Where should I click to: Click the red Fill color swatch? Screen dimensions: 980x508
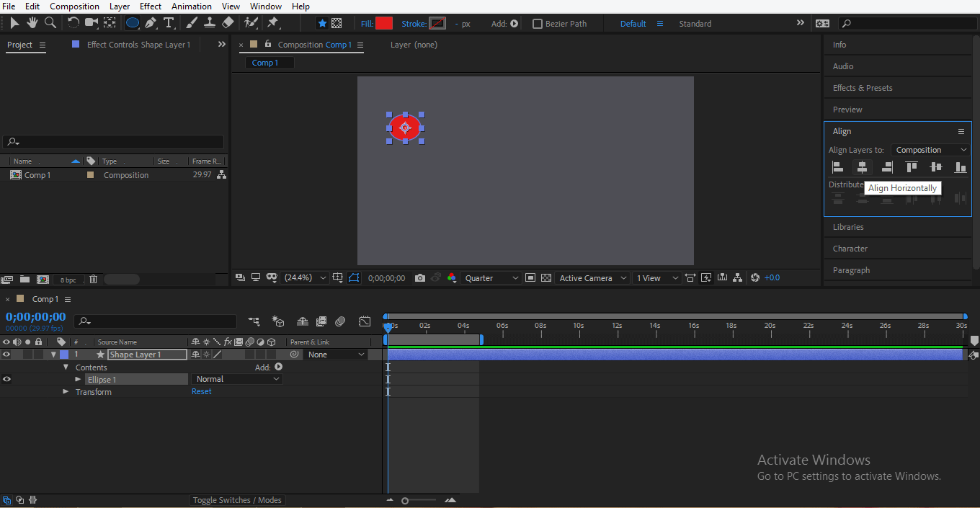tap(384, 24)
